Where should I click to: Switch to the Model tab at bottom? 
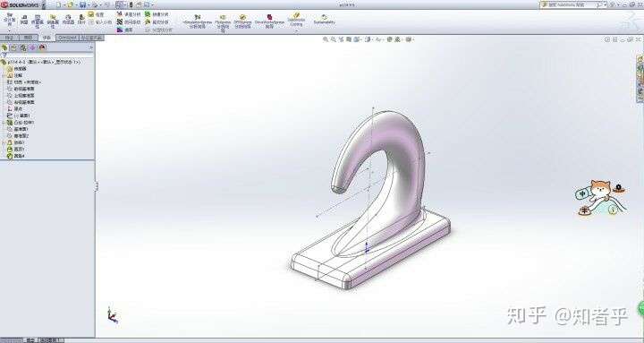click(30, 340)
